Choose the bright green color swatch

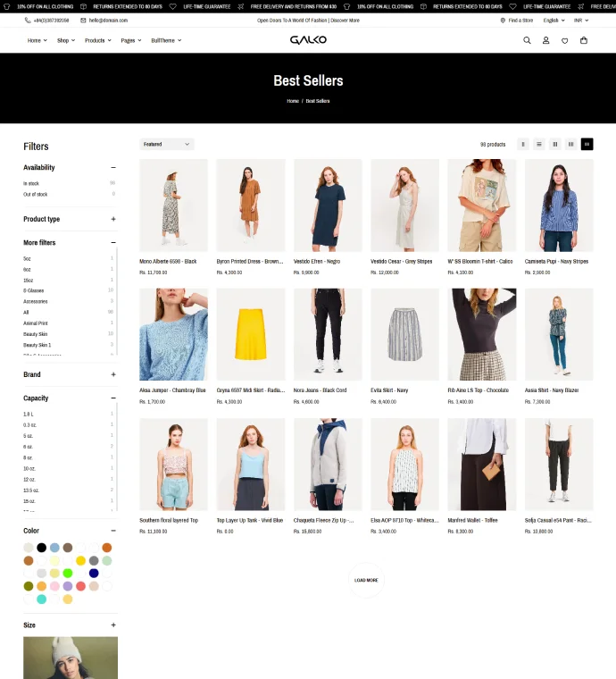68,574
